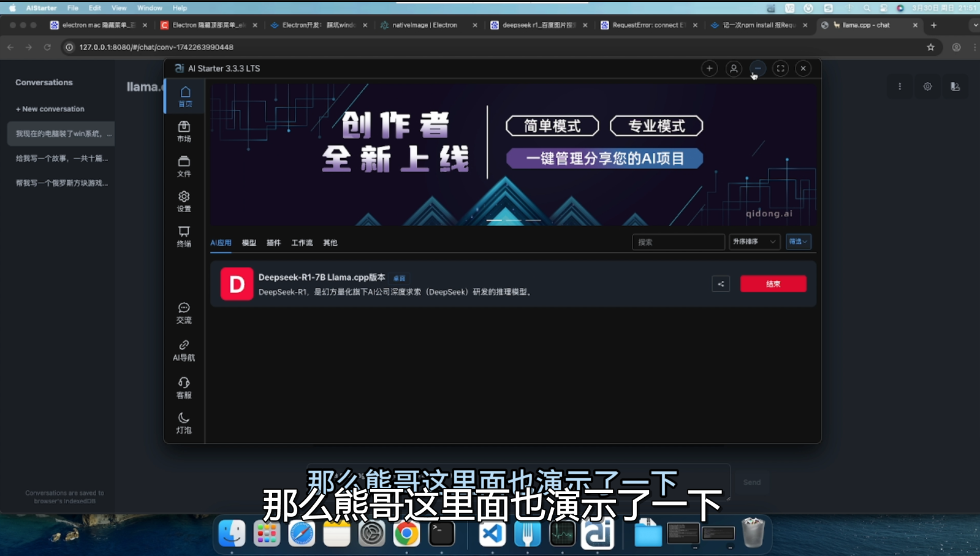Open Visual Studio Code from the dock
980x556 pixels.
pos(492,533)
